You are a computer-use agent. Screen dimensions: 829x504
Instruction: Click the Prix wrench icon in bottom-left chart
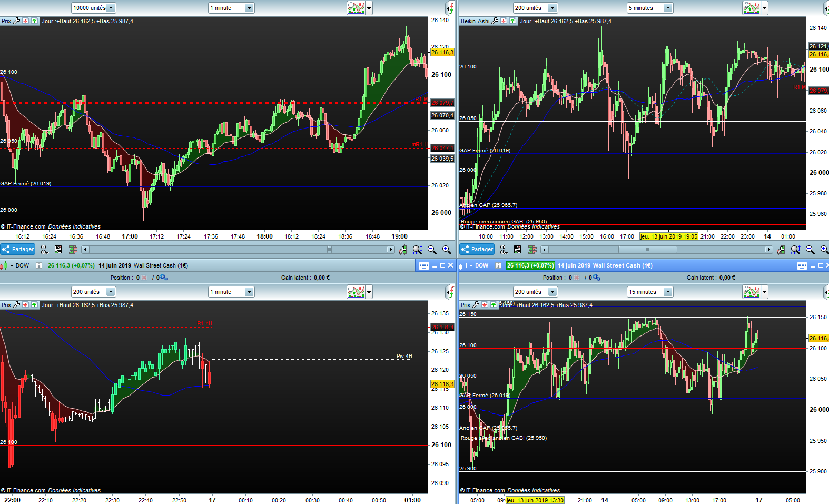(x=17, y=305)
